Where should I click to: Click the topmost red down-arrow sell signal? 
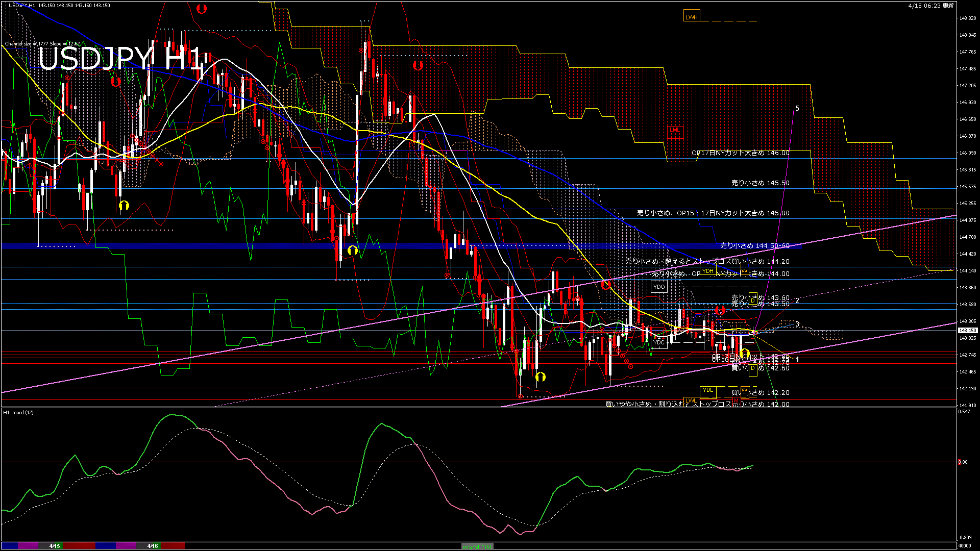(202, 8)
